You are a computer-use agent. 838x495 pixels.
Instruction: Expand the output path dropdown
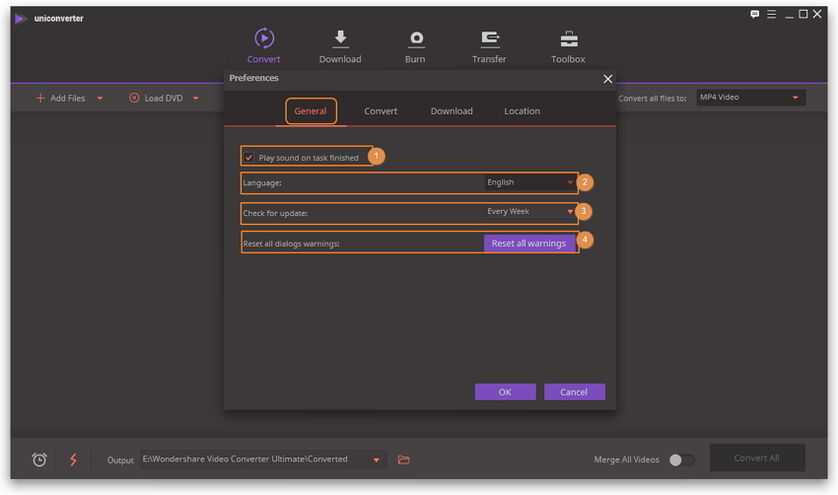pyautogui.click(x=377, y=460)
